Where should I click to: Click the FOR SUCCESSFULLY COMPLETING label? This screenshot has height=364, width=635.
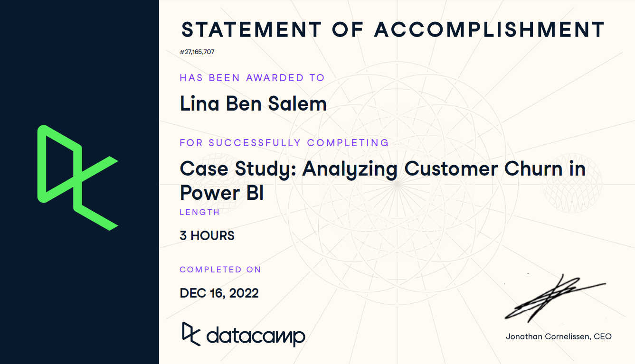(x=284, y=142)
